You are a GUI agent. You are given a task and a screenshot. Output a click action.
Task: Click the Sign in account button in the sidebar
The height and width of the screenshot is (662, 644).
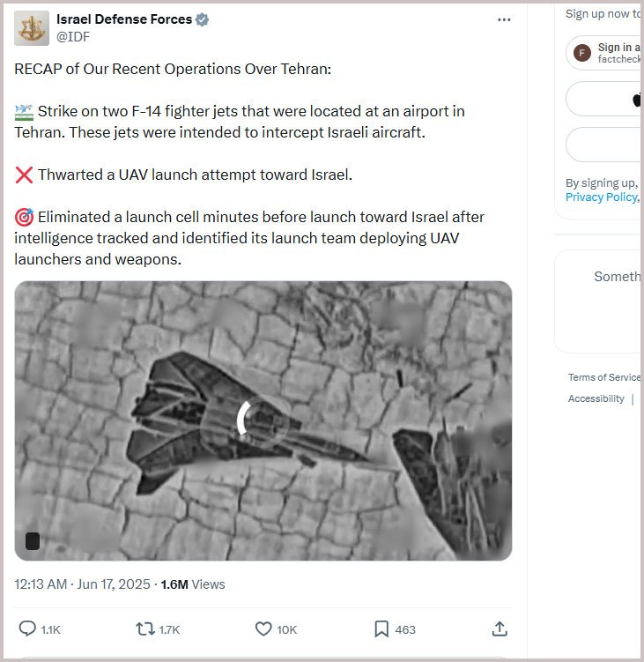608,53
